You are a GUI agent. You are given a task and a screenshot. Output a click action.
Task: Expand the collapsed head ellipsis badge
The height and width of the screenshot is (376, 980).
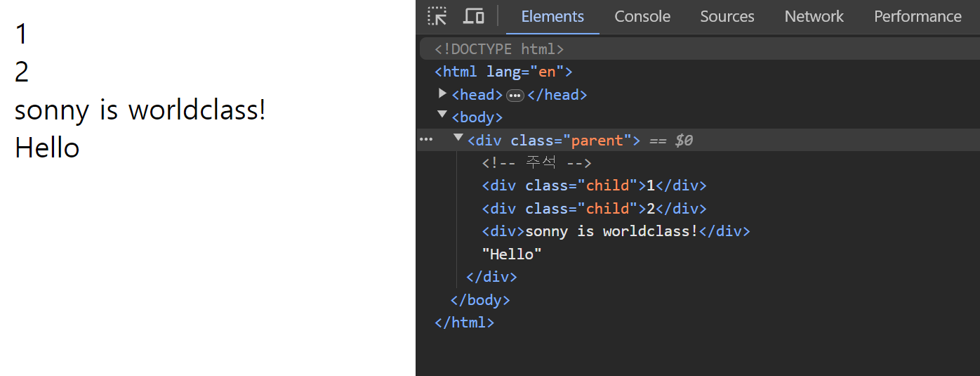coord(515,96)
